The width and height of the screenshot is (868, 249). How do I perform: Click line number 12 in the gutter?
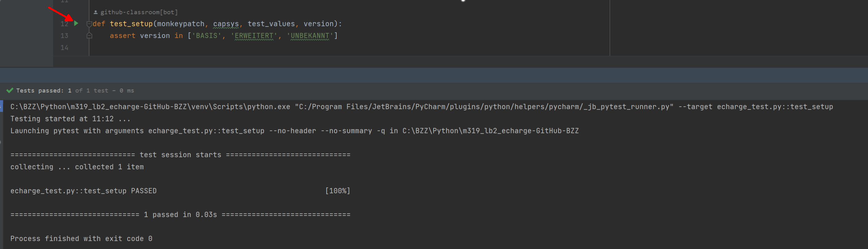coord(64,24)
